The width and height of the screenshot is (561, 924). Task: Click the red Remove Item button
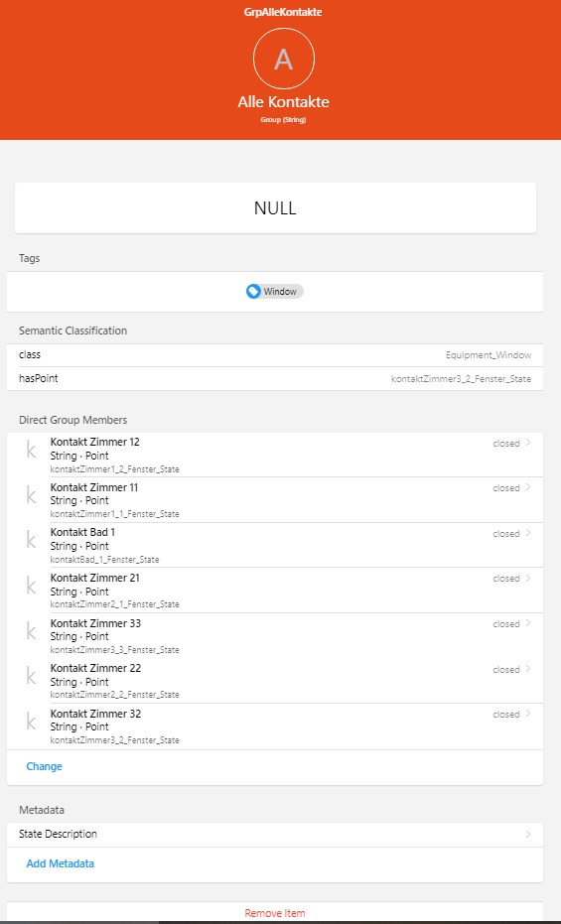(275, 913)
